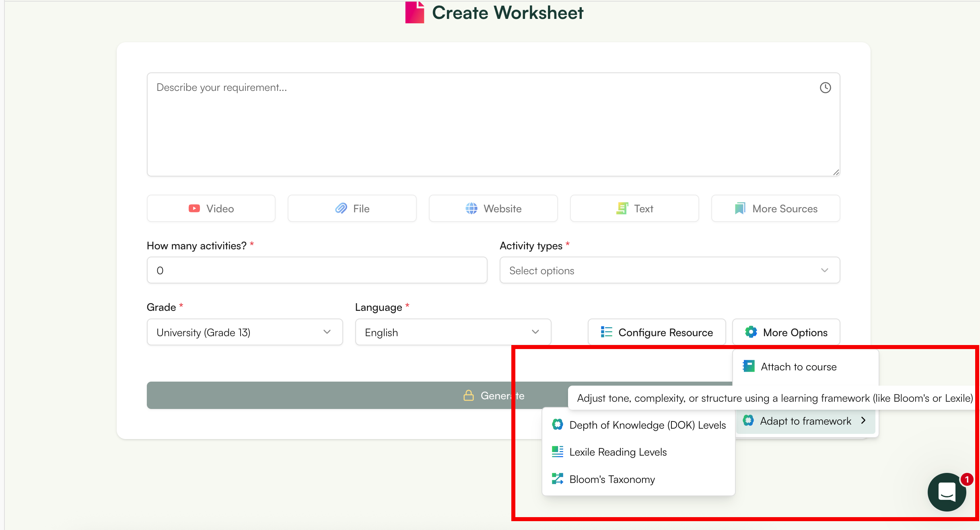Click the history clock icon in requirement box

click(825, 88)
